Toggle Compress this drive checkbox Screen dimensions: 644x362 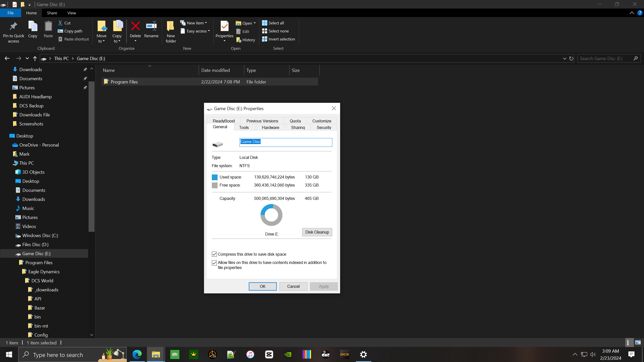tap(214, 254)
